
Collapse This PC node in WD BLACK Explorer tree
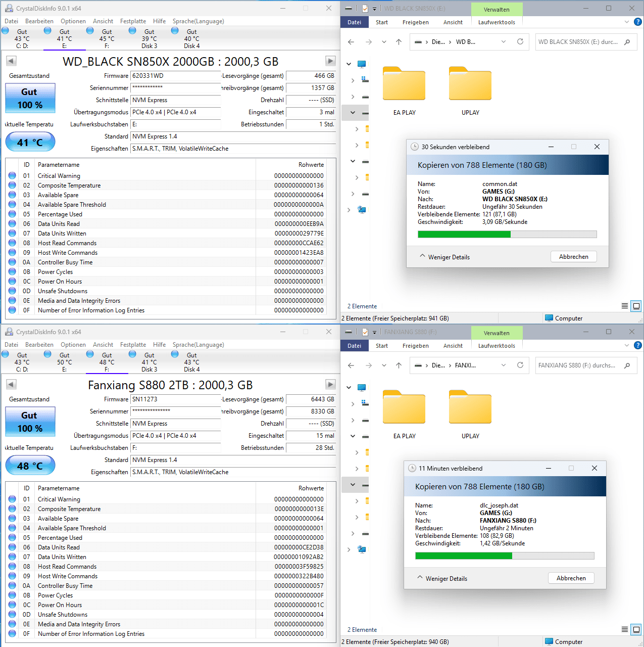(x=349, y=64)
